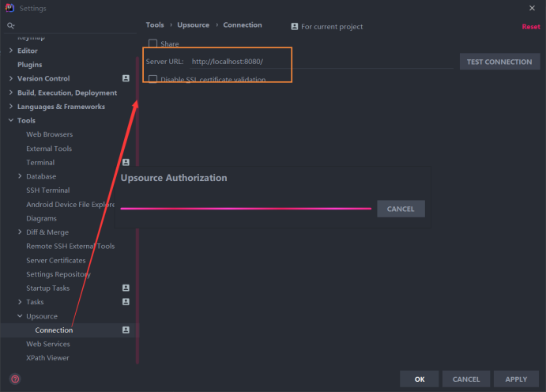The image size is (546, 392).
Task: Select External Tools settings
Action: click(x=49, y=149)
